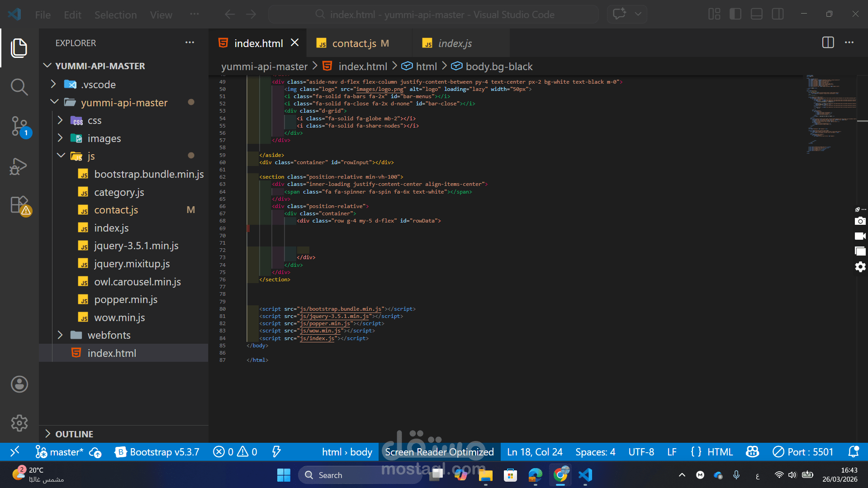Click the Windows taskbar Search box
This screenshot has width=868, height=488.
(x=360, y=475)
